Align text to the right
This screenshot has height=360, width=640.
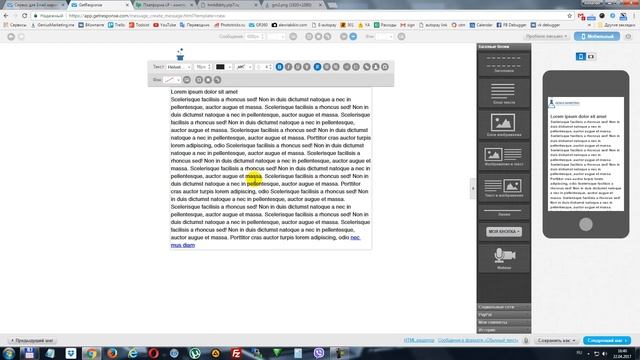[336, 67]
